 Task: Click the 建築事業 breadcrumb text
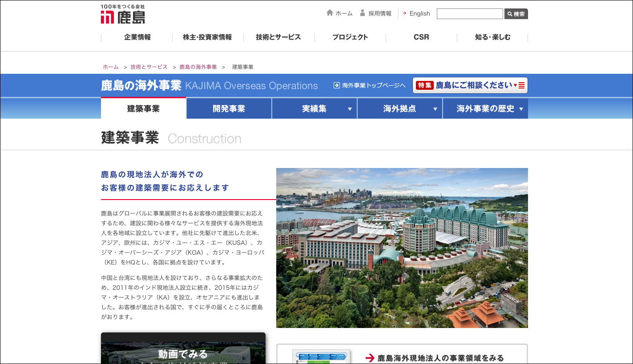(x=243, y=67)
